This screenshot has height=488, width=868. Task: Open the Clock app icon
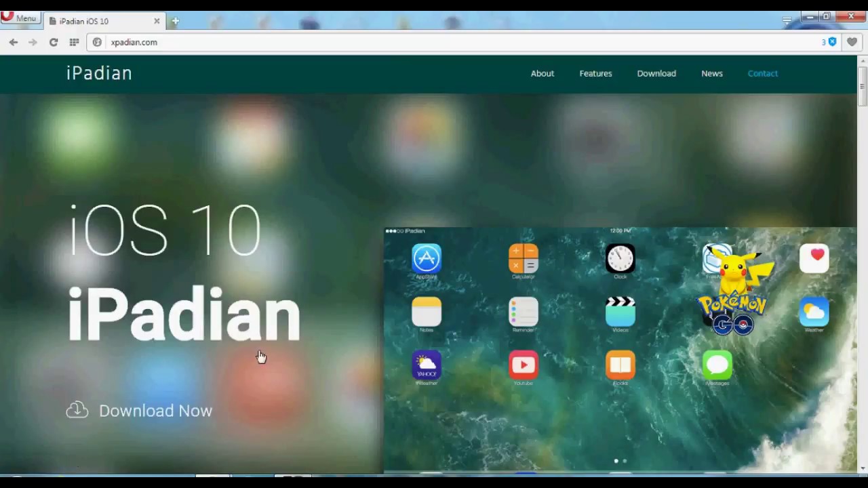[x=620, y=258]
